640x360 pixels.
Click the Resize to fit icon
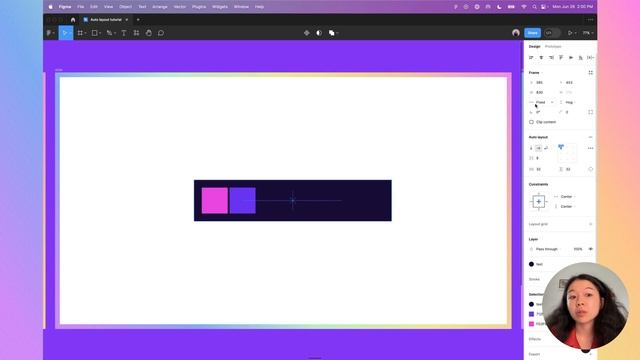pyautogui.click(x=591, y=73)
